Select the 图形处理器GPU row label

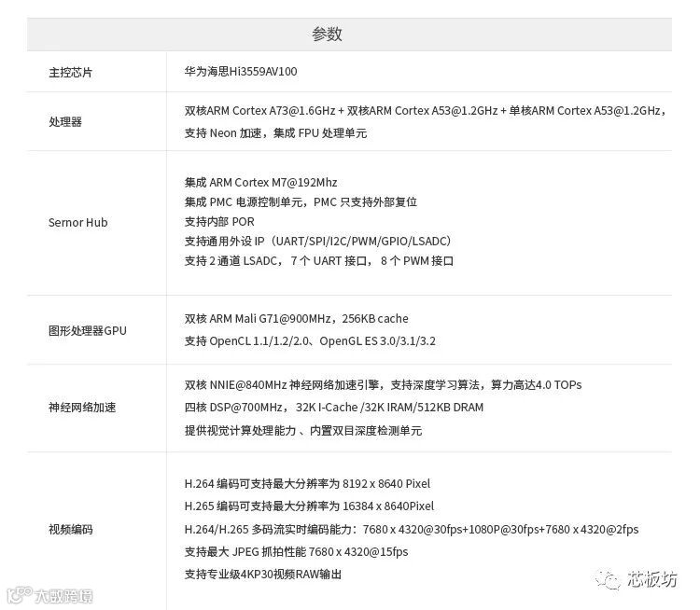(x=88, y=331)
